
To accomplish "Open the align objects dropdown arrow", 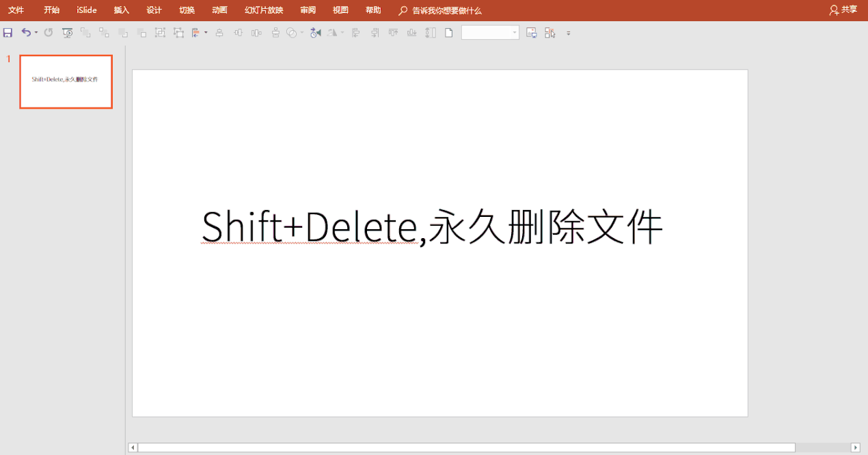I will click(206, 32).
